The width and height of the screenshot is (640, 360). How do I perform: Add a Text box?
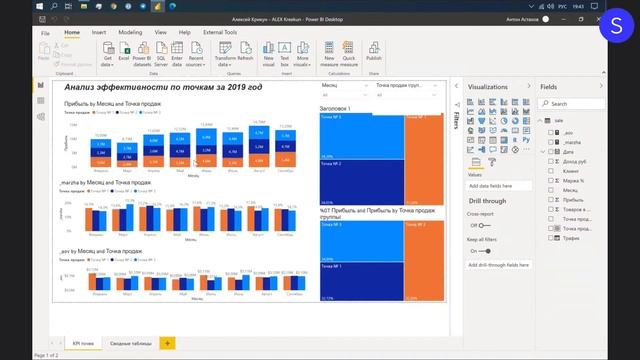(284, 54)
